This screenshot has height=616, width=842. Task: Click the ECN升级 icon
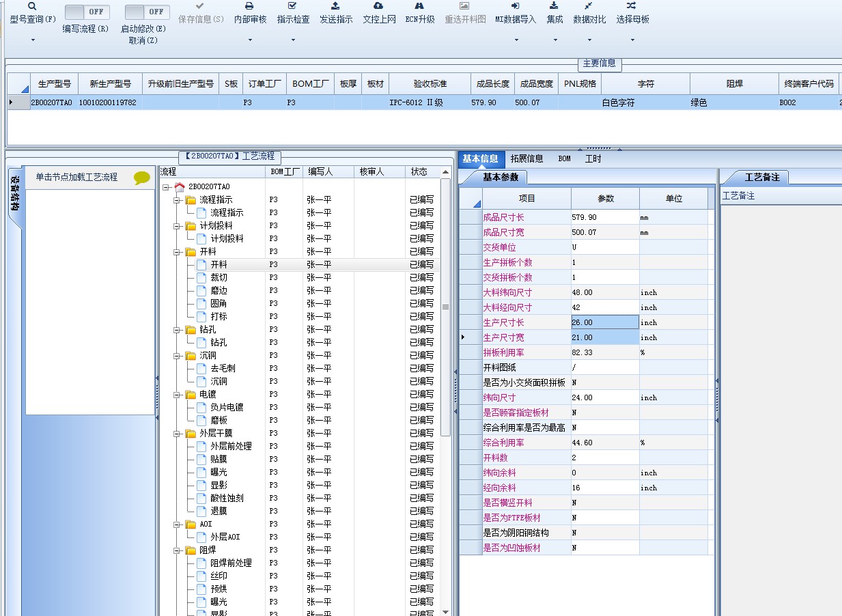(x=420, y=5)
